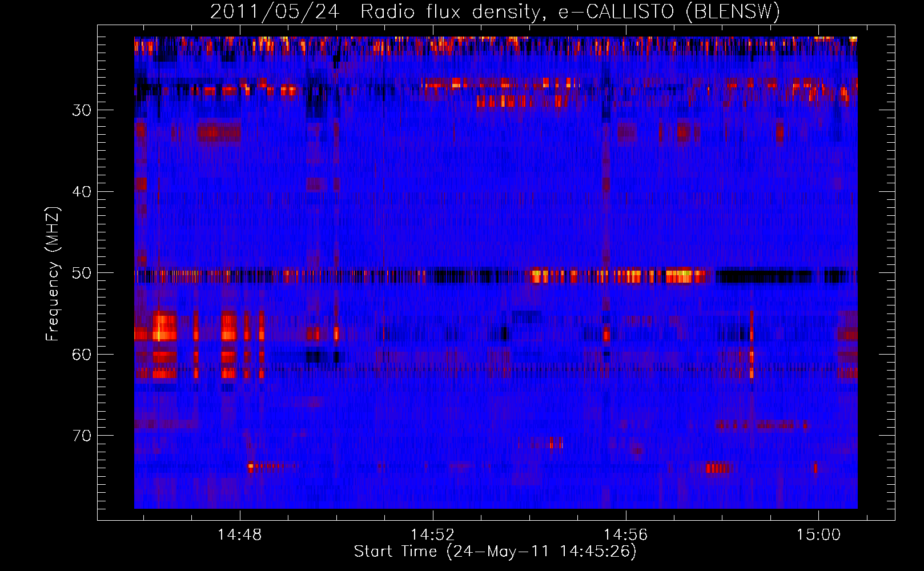Click the 30 frequency tick label

pyautogui.click(x=82, y=110)
